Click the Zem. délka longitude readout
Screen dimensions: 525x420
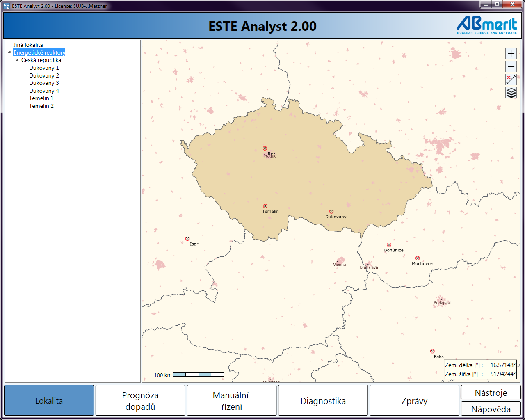(480, 365)
